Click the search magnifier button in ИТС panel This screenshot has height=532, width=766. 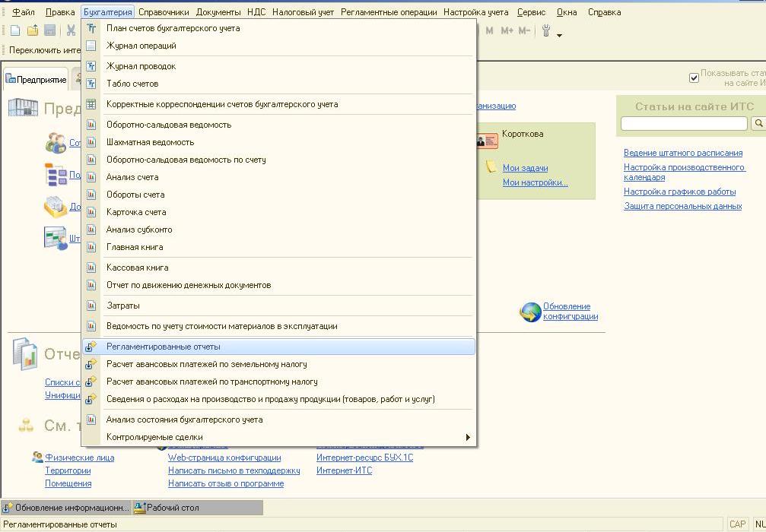point(758,123)
